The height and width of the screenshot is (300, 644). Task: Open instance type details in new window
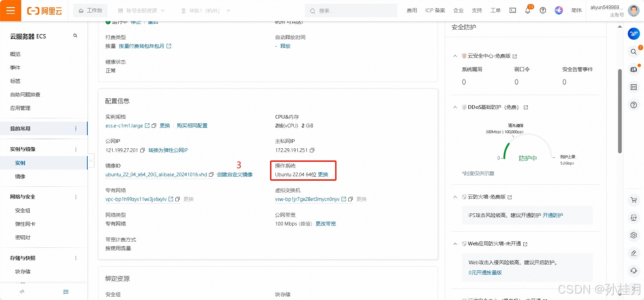pos(147,125)
